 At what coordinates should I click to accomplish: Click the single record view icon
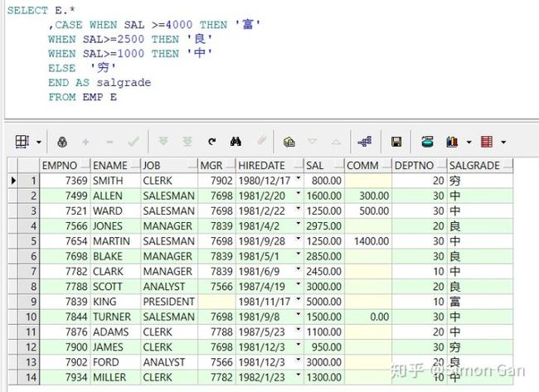pyautogui.click(x=289, y=142)
